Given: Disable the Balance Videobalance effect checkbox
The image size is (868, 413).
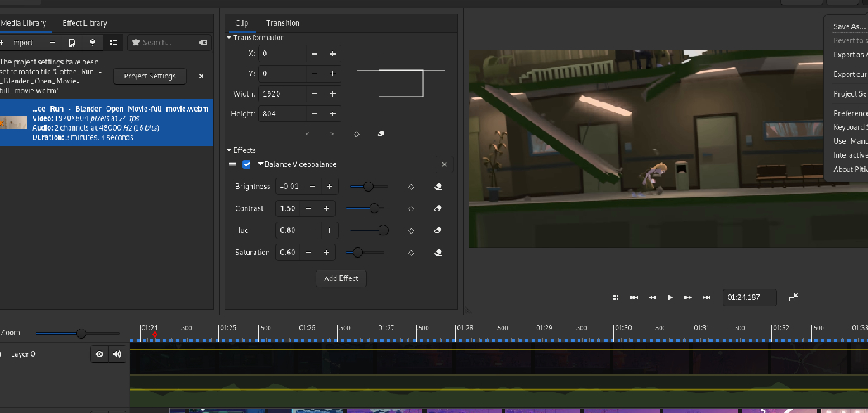Looking at the screenshot, I should [x=247, y=164].
